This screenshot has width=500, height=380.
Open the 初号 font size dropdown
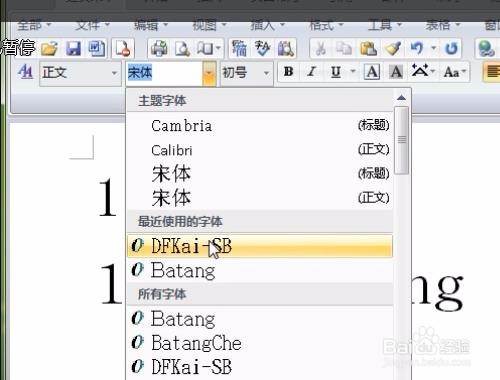[x=266, y=73]
